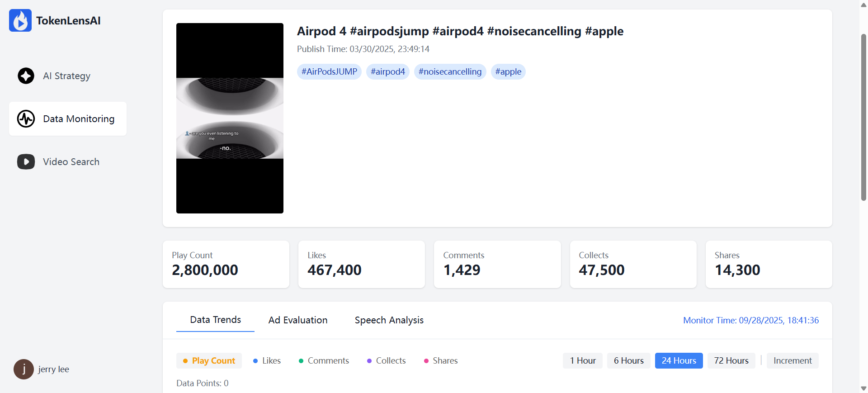
Task: Click the jerry lee profile avatar
Action: (x=23, y=369)
